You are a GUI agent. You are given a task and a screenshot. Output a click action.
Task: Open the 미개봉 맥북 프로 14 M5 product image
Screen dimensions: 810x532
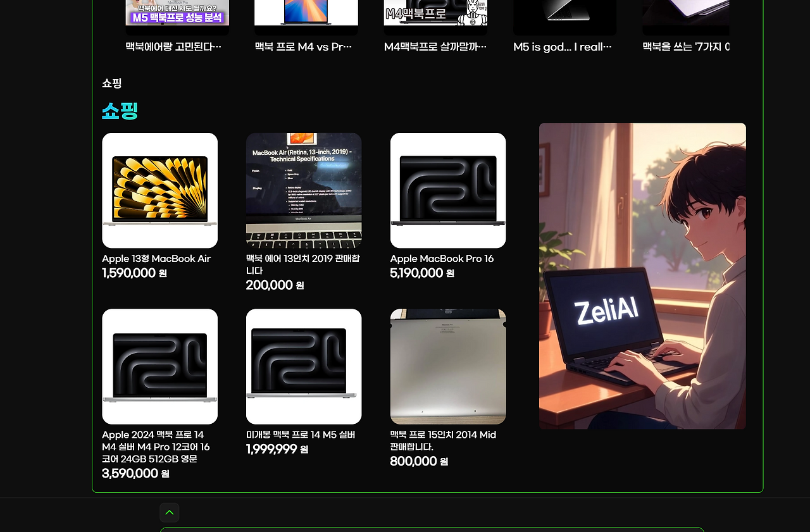pos(304,367)
